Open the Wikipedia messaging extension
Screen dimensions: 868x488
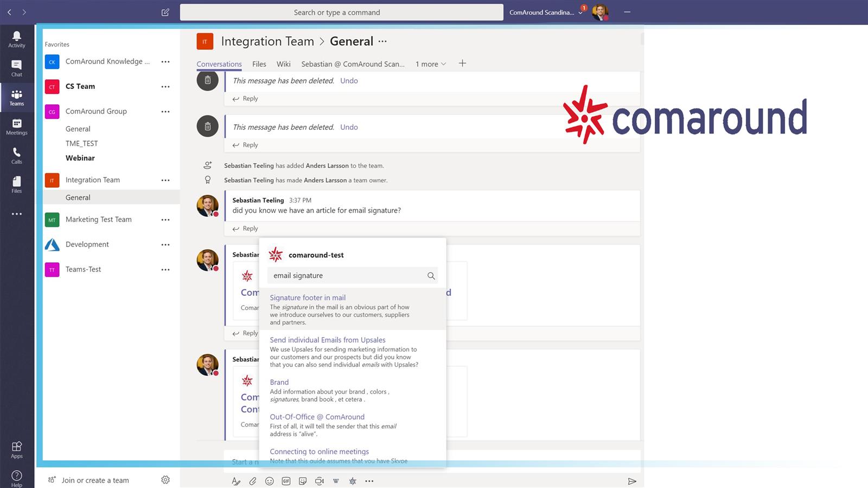336,481
